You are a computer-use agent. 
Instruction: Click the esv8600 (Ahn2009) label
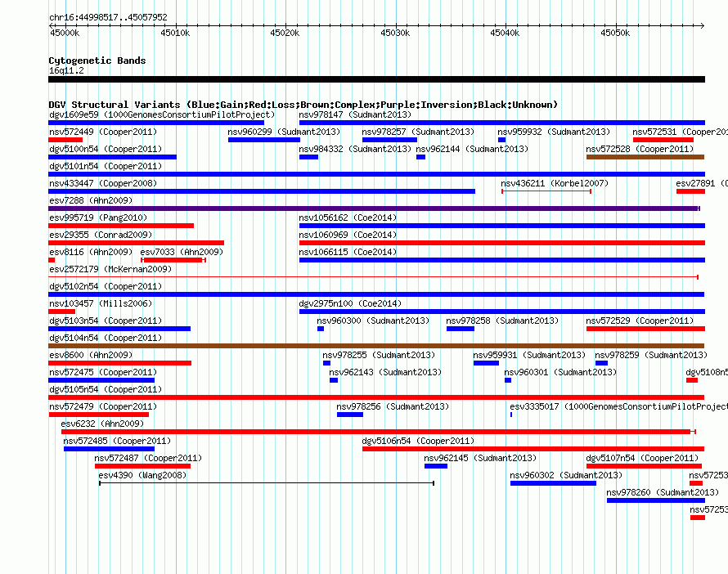tap(91, 355)
